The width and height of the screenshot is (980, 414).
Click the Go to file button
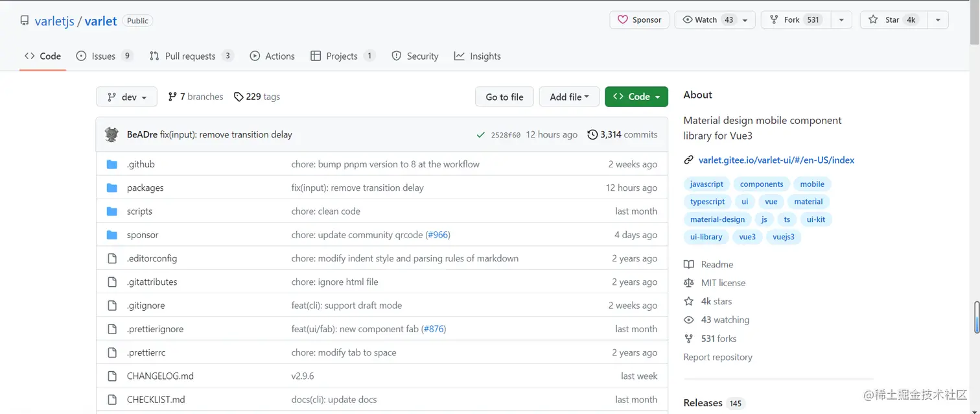[x=504, y=97]
